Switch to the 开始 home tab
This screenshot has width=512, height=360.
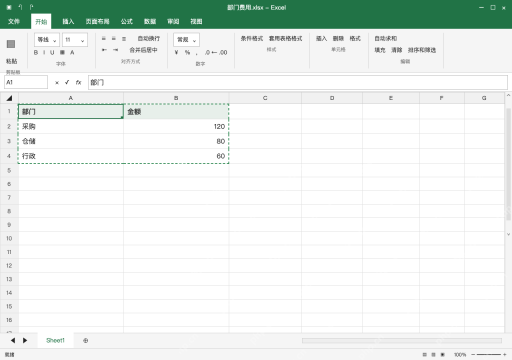point(41,21)
